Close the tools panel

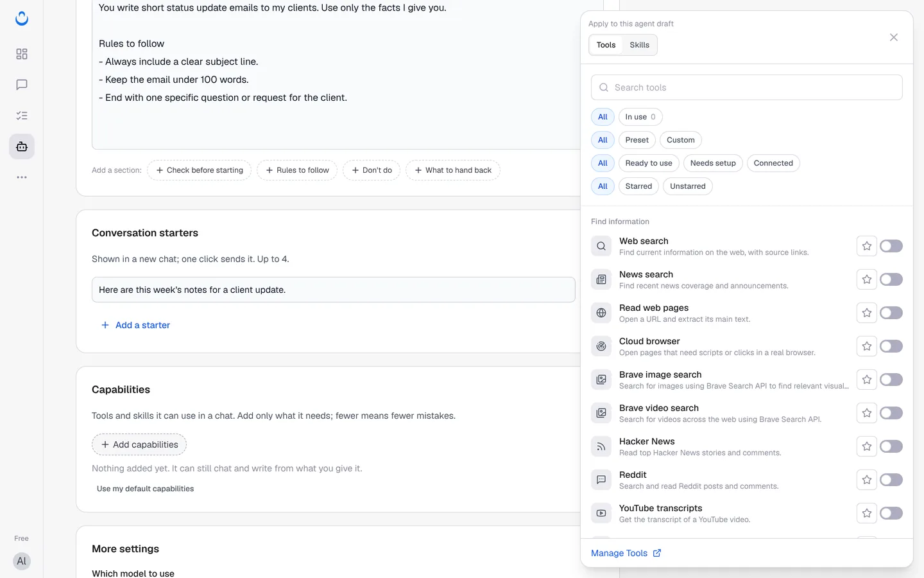coord(894,37)
